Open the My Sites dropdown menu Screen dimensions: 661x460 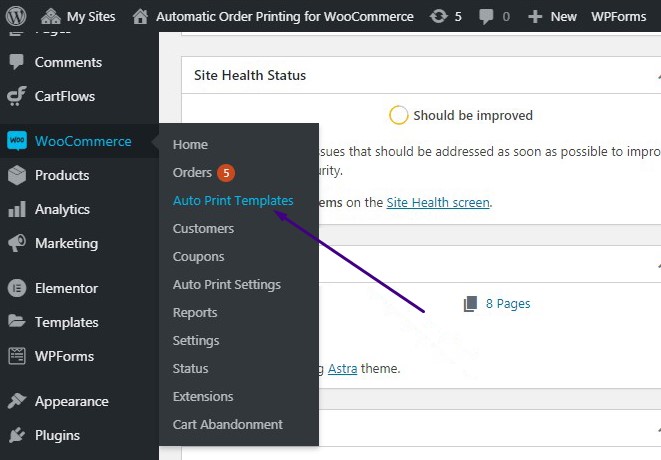coord(80,16)
